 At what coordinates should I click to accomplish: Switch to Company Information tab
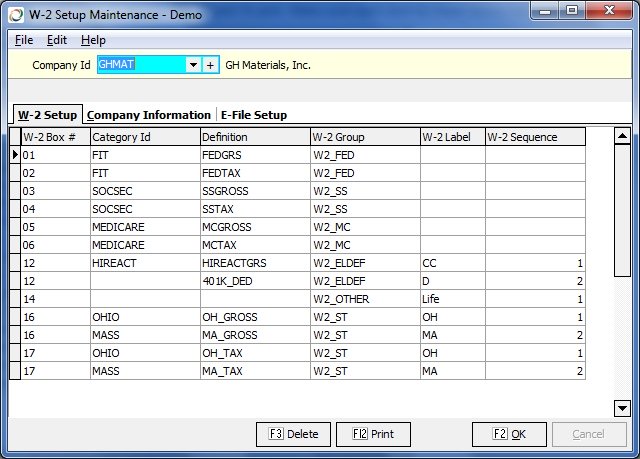point(149,115)
